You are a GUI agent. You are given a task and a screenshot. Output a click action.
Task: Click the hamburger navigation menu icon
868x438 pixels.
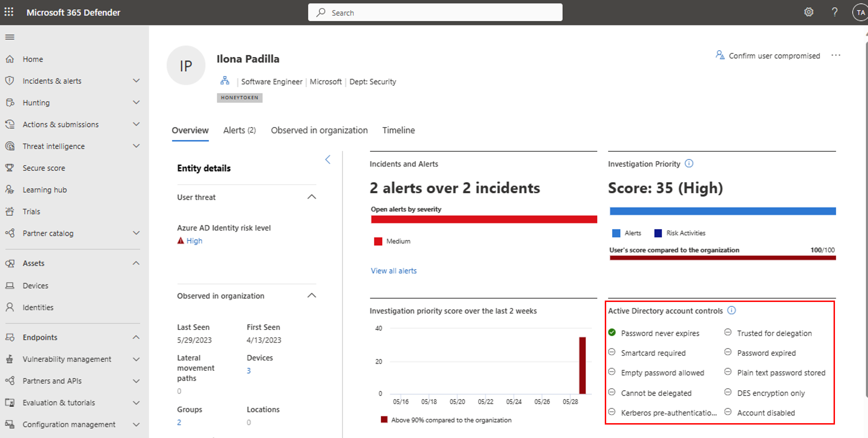click(10, 37)
